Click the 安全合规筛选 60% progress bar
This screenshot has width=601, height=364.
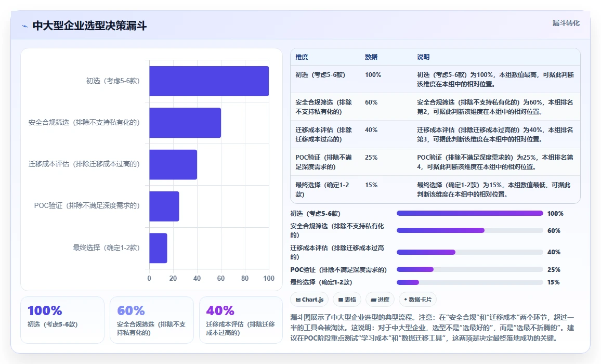pos(470,230)
